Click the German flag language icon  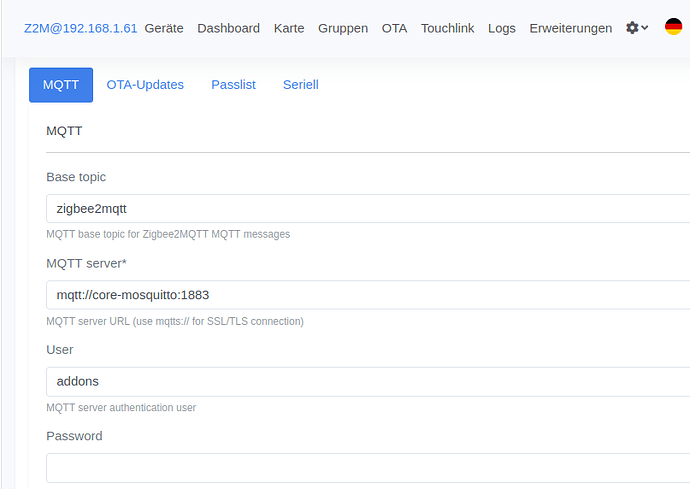673,27
